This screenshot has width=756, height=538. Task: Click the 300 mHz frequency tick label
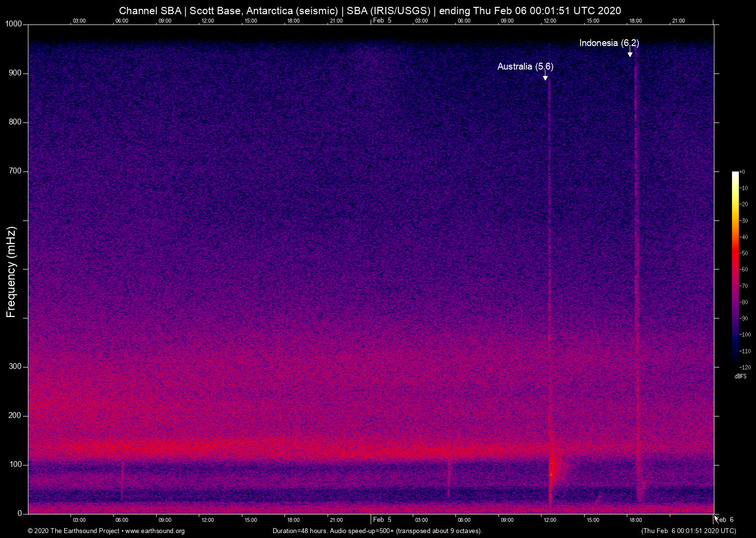click(15, 367)
